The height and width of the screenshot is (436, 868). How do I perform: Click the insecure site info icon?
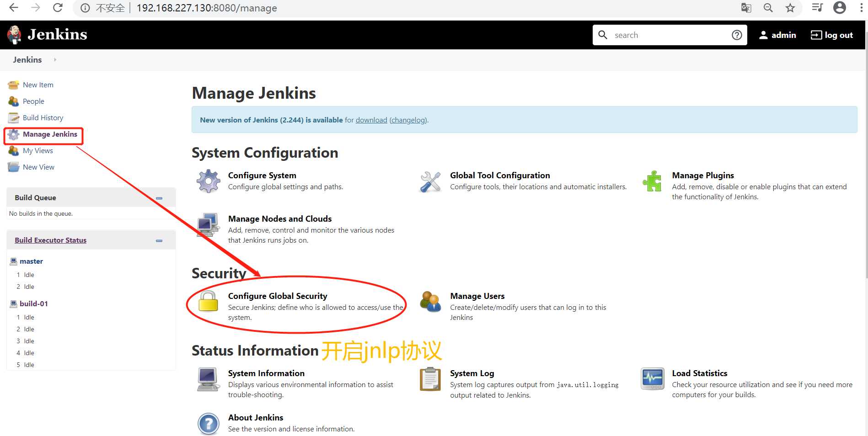85,8
